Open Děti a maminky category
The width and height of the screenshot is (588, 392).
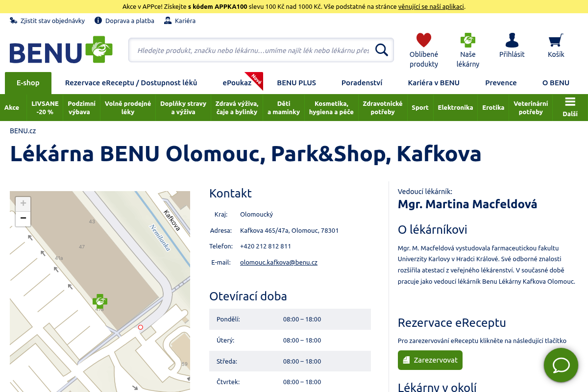tap(284, 107)
